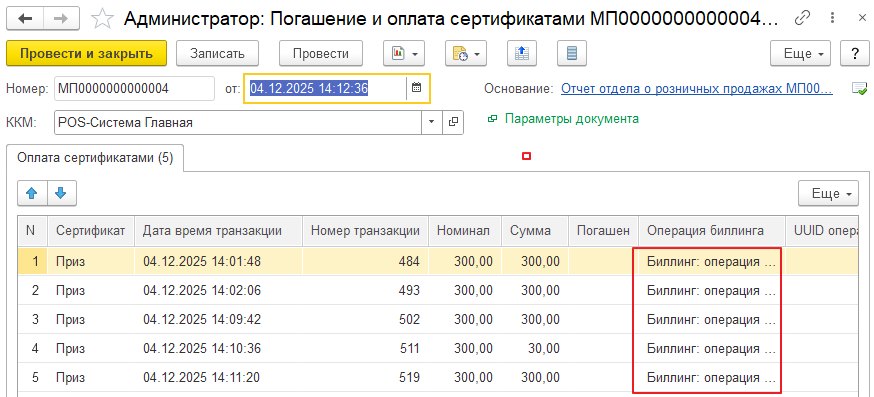Select Номинал cell in row 2

pyautogui.click(x=465, y=291)
